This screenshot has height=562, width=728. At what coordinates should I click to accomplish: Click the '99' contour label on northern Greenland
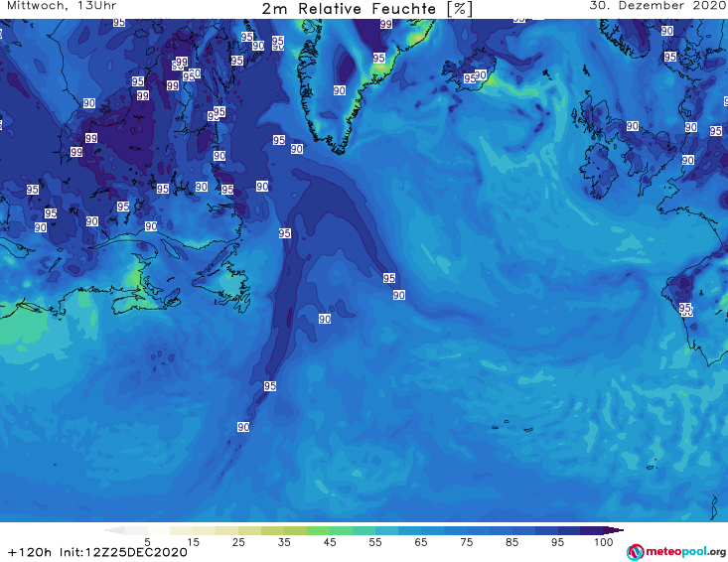click(x=385, y=24)
